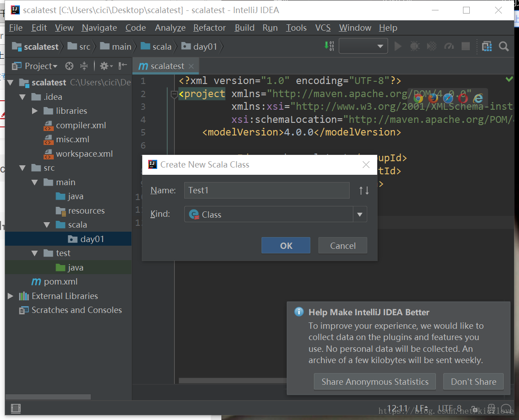Collapse the .idea folder
This screenshot has height=420, width=519.
coord(23,97)
